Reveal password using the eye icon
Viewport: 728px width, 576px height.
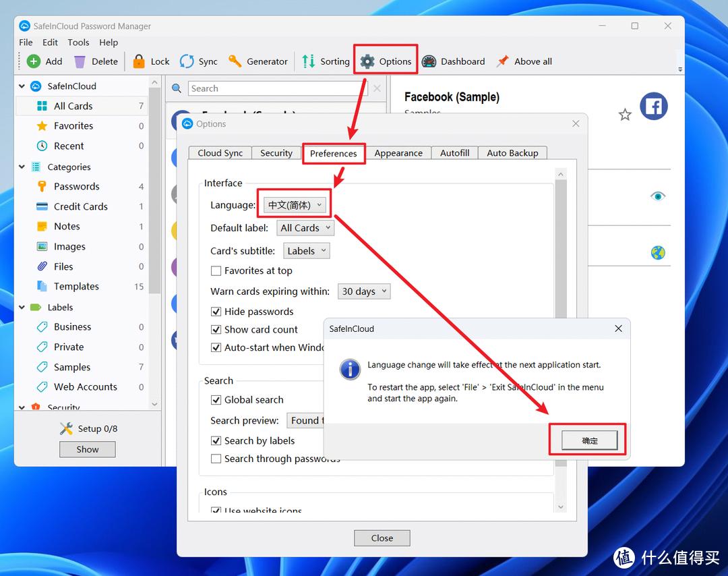coord(658,196)
